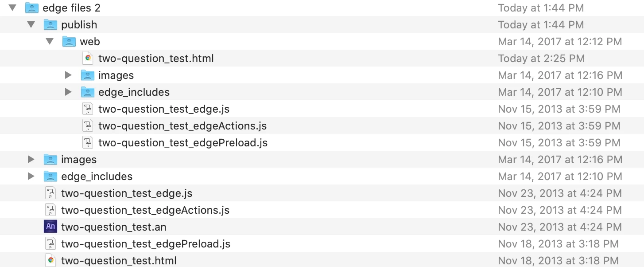Select two-question_test_edgePreload.js dated Nov 18
644x267 pixels.
coord(146,244)
